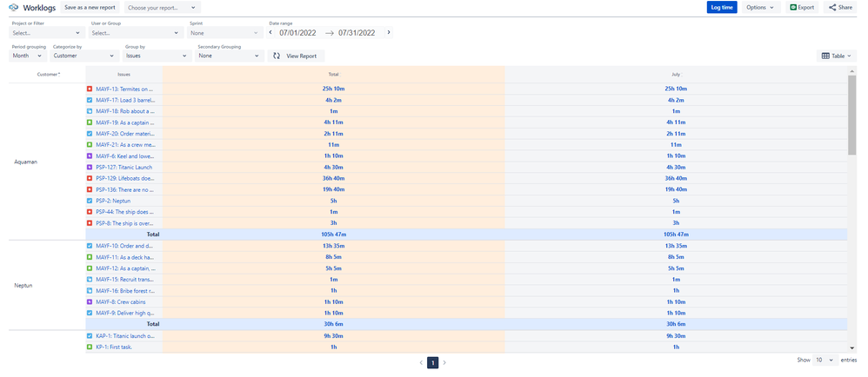
Task: Open issue MAYF-8: Crew cabins
Action: (x=122, y=301)
